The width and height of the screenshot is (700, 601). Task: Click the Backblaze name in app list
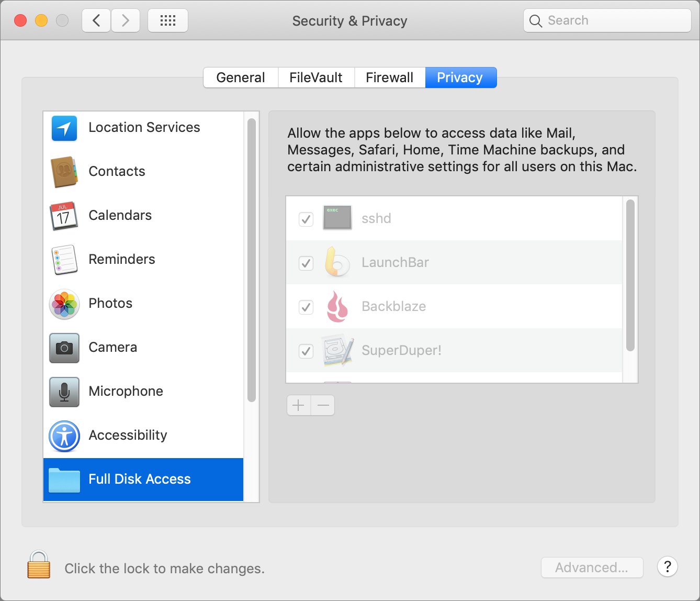(x=394, y=306)
